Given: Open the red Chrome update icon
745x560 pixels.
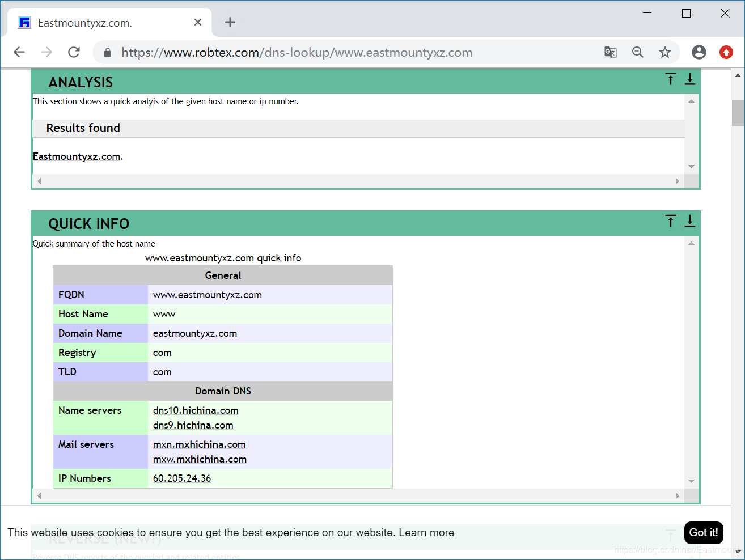Looking at the screenshot, I should pos(726,52).
